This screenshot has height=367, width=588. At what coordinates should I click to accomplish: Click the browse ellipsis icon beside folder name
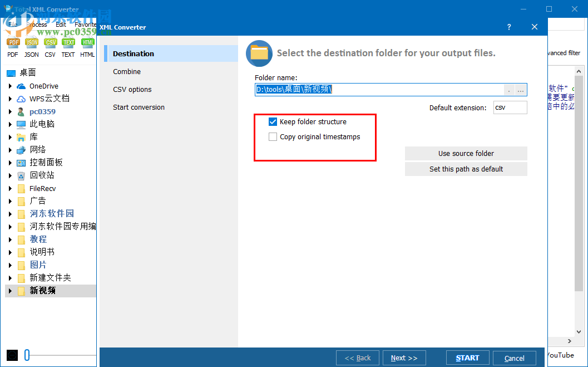point(521,89)
